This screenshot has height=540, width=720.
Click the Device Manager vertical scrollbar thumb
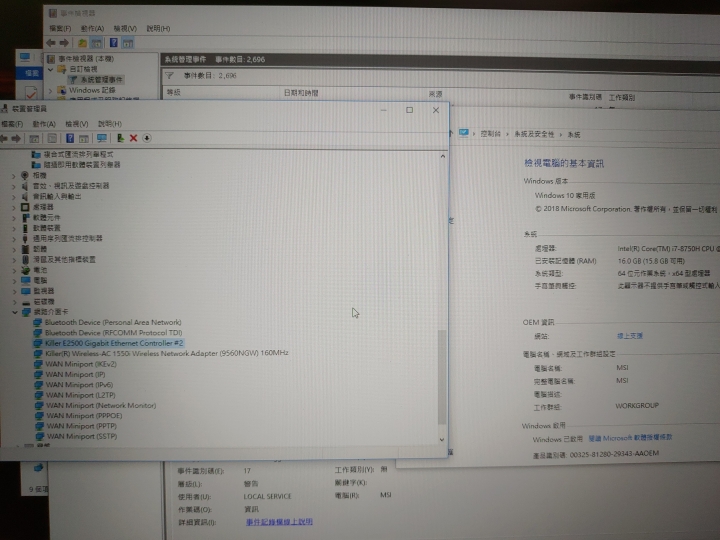[x=442, y=377]
